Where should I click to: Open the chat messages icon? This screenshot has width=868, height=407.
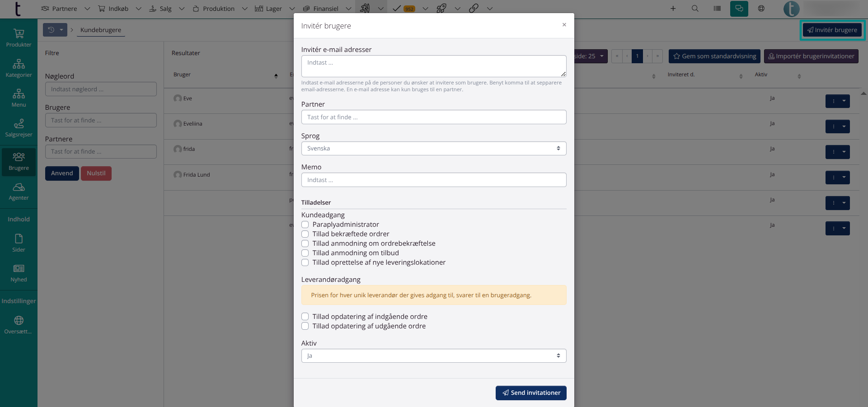[x=739, y=9]
